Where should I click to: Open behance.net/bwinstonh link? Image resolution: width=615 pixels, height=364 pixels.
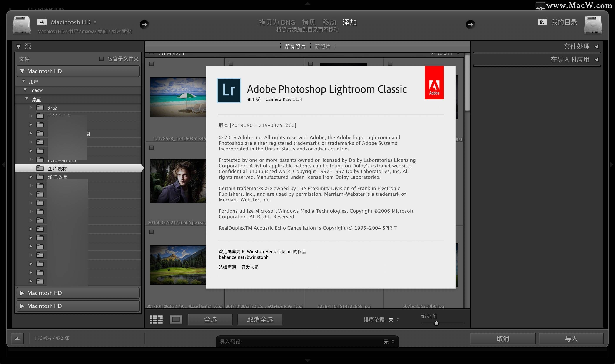(x=244, y=257)
